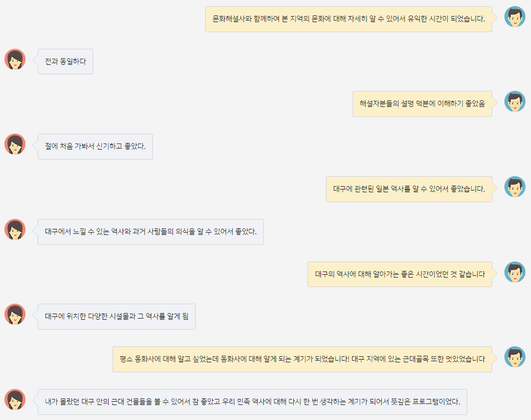This screenshot has height=420, width=531.
Task: Click female avatar next to 대구에서 느낄 수 있는
Action: coord(15,229)
